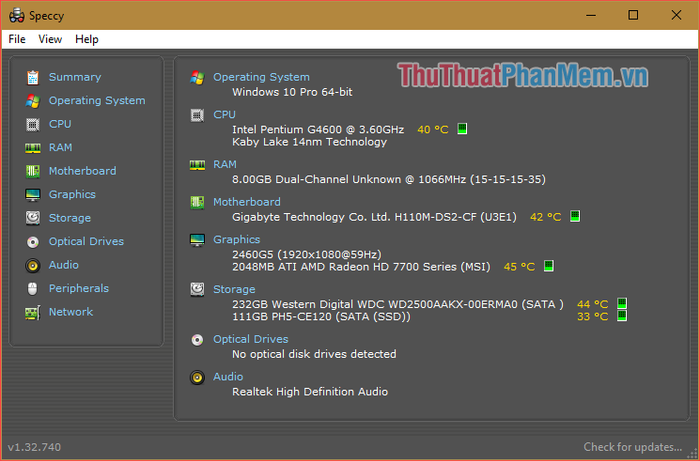The height and width of the screenshot is (461, 700).
Task: Click the Motherboard icon in main panel
Action: coord(197,203)
